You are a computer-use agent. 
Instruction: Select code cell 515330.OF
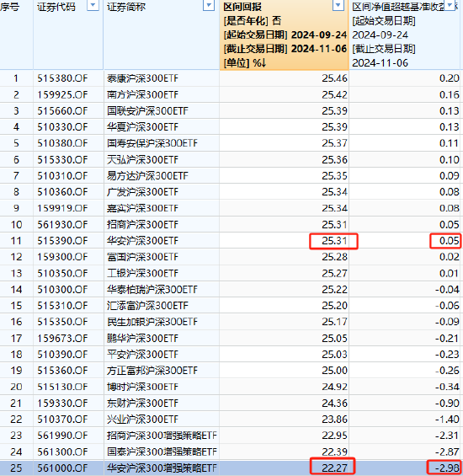tap(62, 160)
